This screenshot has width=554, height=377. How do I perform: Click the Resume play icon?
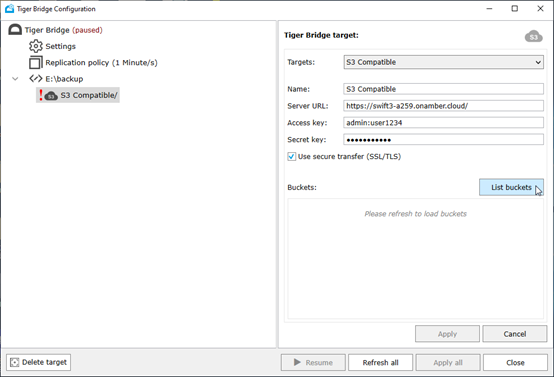[297, 362]
